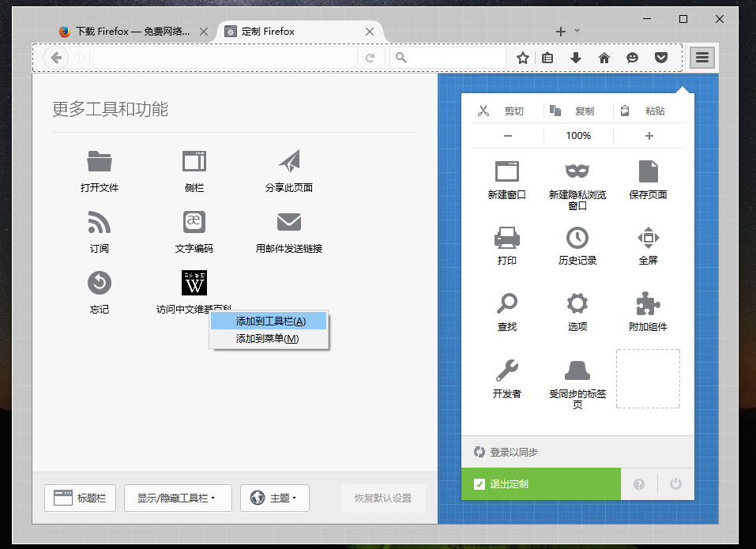
Task: Click the 受同步的标签页 icon
Action: tap(577, 370)
